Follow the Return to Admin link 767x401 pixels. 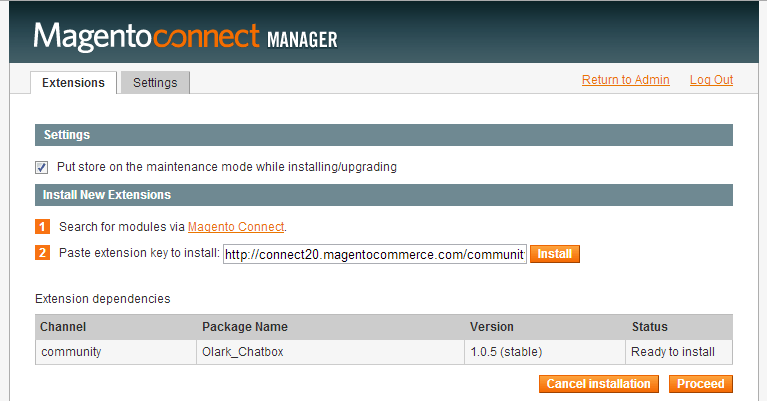[625, 80]
